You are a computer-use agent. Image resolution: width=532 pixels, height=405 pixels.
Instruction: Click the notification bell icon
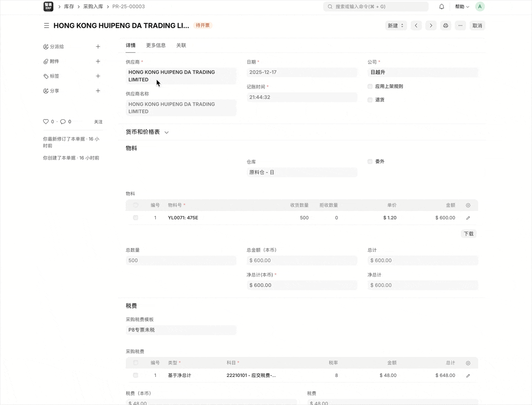[x=441, y=7]
